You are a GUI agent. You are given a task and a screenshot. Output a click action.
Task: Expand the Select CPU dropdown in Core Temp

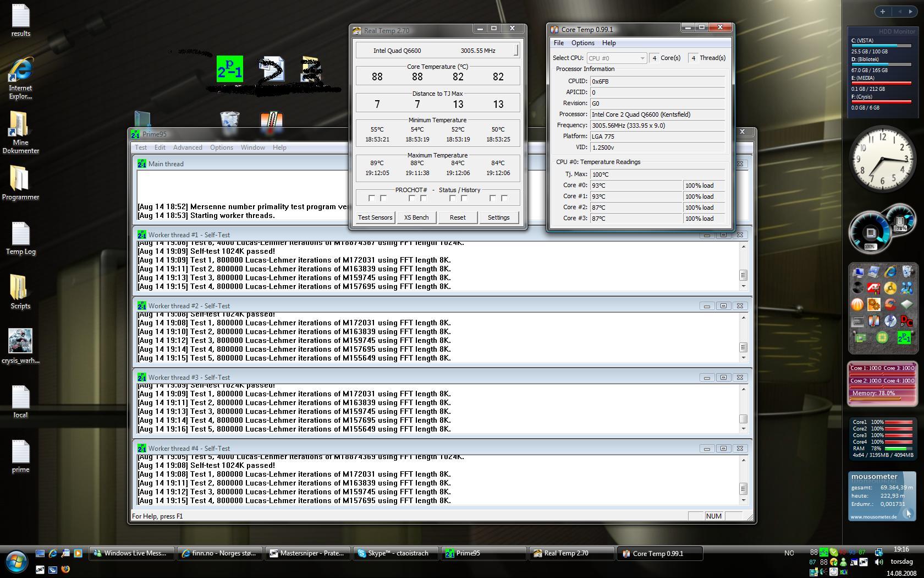616,58
